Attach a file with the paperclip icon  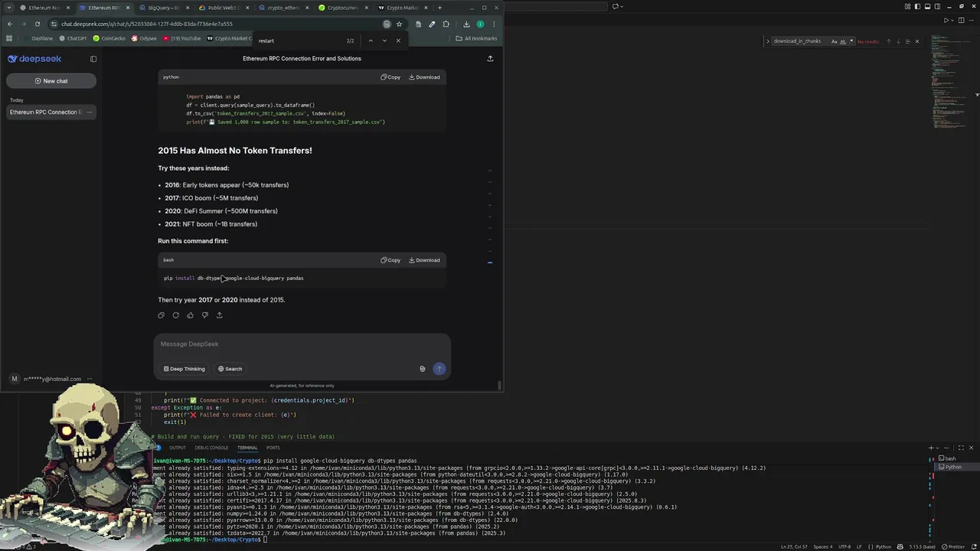pos(422,369)
